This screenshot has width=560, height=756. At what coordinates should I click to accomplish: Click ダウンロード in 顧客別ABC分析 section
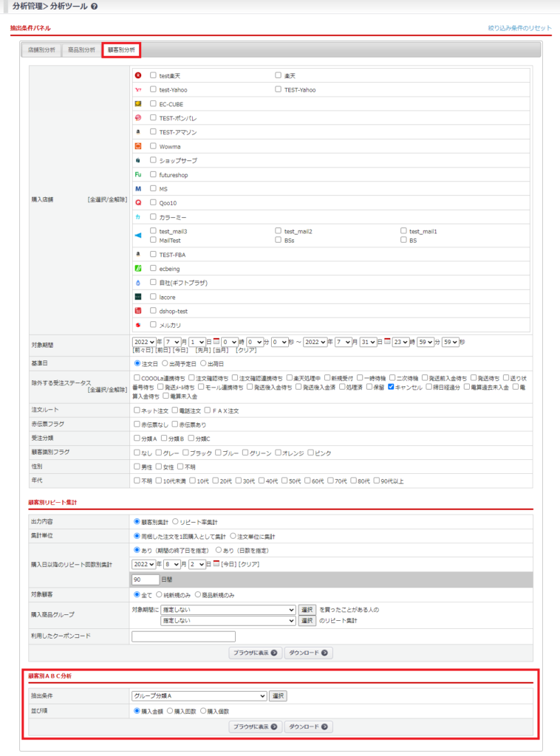click(308, 726)
